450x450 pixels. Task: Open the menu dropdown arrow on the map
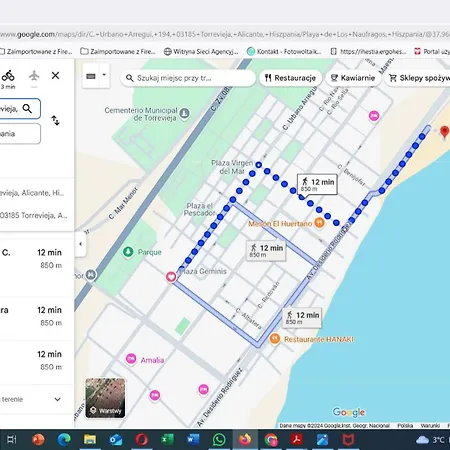[104, 75]
